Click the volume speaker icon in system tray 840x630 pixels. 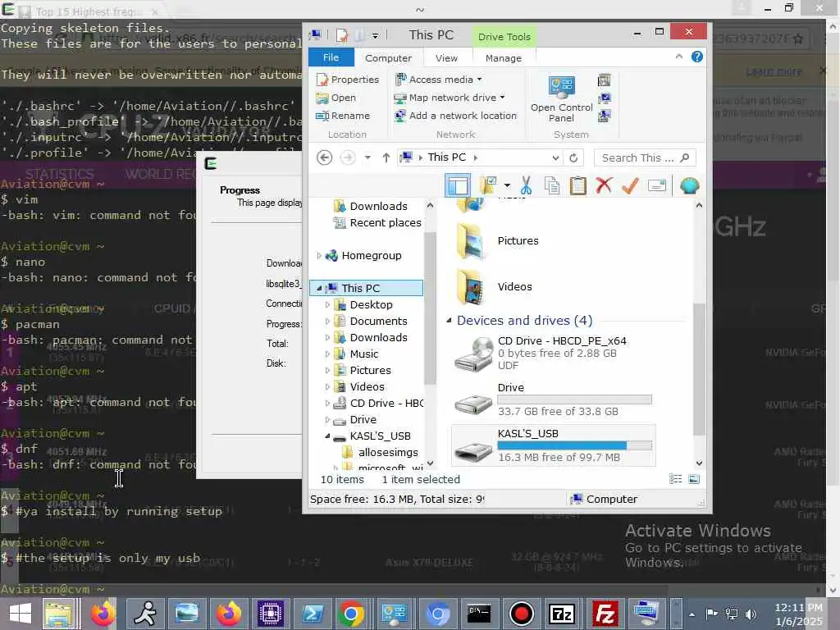[x=751, y=614]
